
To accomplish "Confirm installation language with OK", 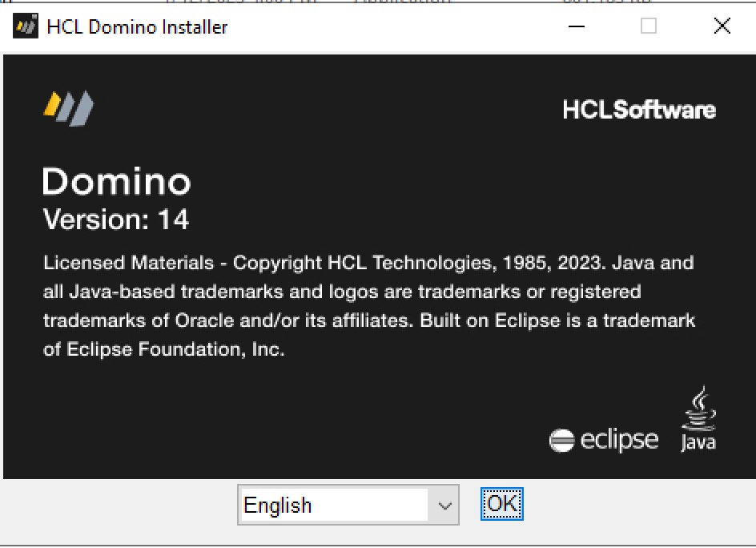I will [x=501, y=504].
